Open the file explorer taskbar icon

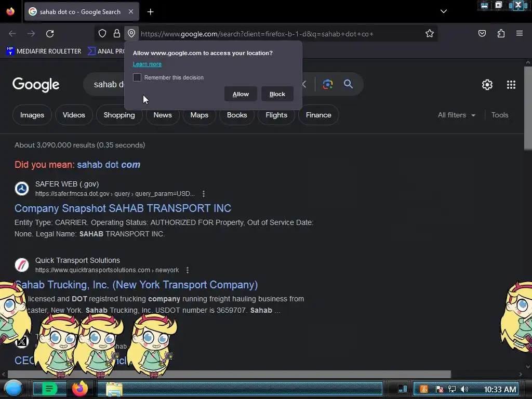click(114, 389)
